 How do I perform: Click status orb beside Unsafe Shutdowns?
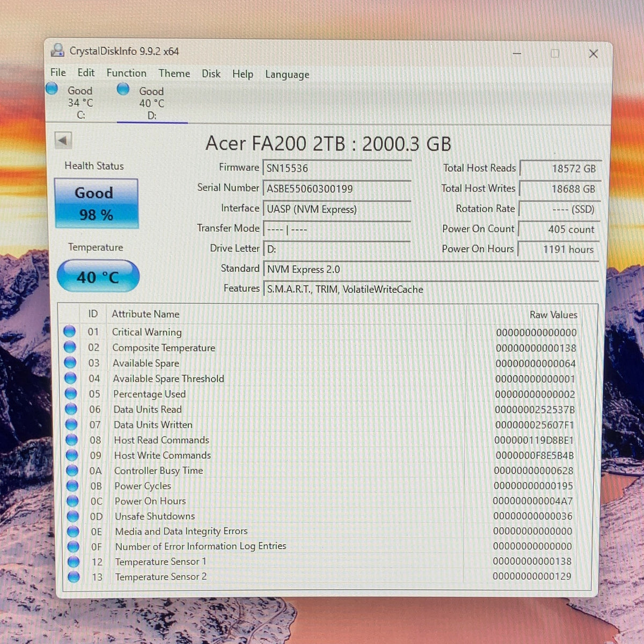tap(73, 516)
